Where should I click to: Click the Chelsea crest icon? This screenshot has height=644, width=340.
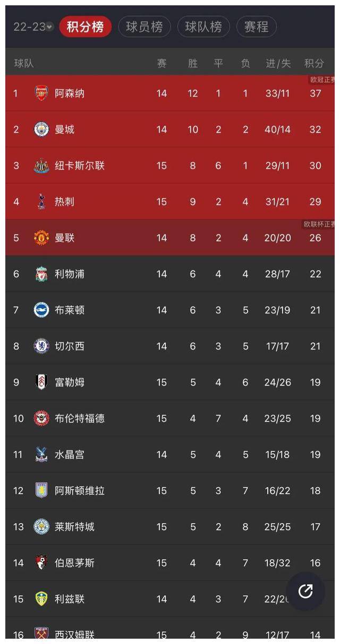[41, 346]
